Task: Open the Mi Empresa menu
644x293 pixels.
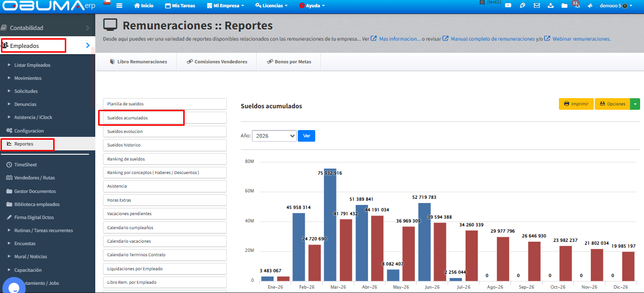Action: point(225,6)
